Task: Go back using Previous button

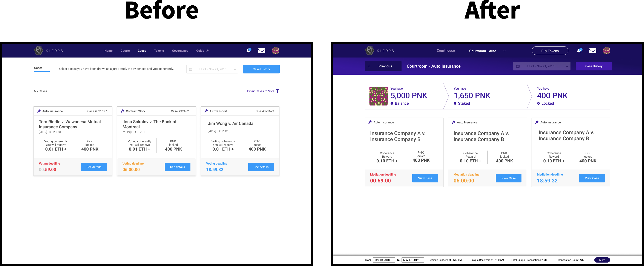Action: (x=383, y=66)
